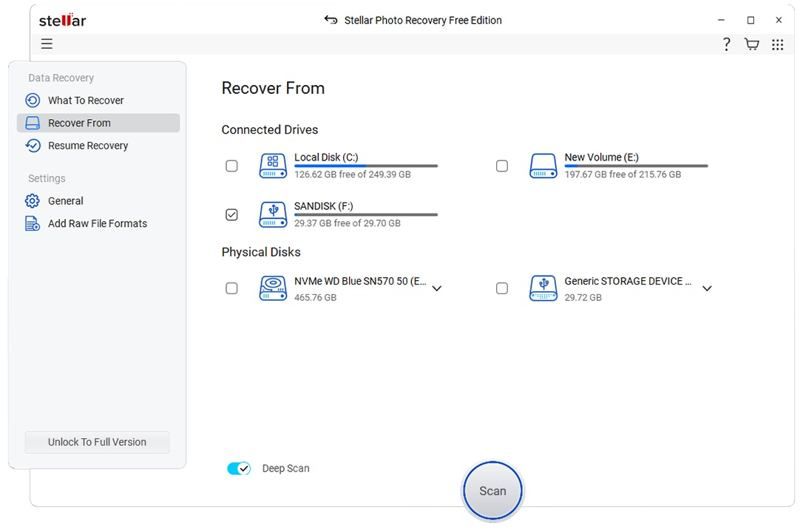Click the back arrow icon in title bar
The height and width of the screenshot is (530, 800).
[x=331, y=20]
